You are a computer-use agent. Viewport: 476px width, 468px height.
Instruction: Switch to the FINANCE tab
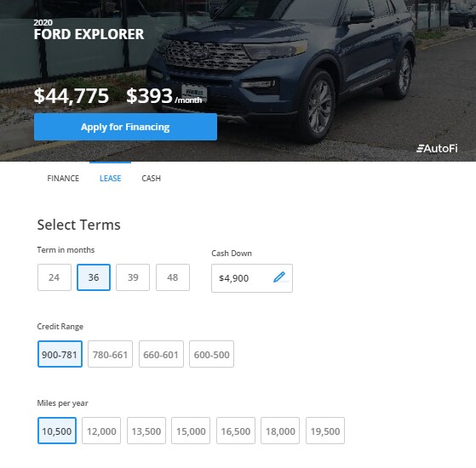click(x=63, y=179)
